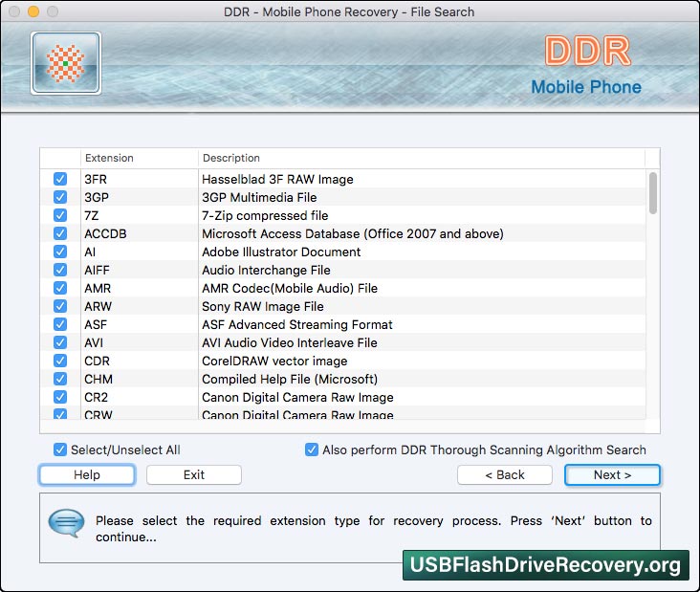700x592 pixels.
Task: Toggle the Select/Unselect All checkbox
Action: (60, 449)
